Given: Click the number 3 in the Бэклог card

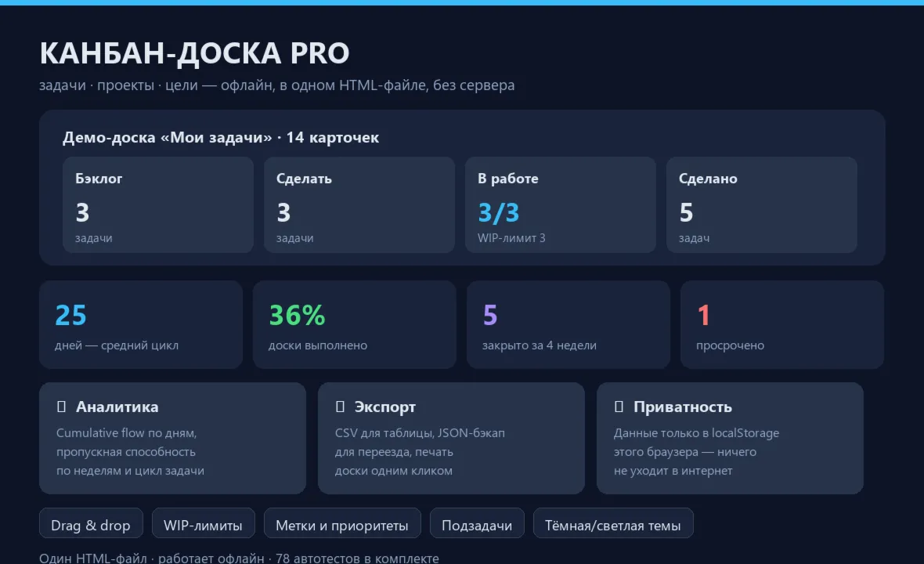Looking at the screenshot, I should coord(82,213).
